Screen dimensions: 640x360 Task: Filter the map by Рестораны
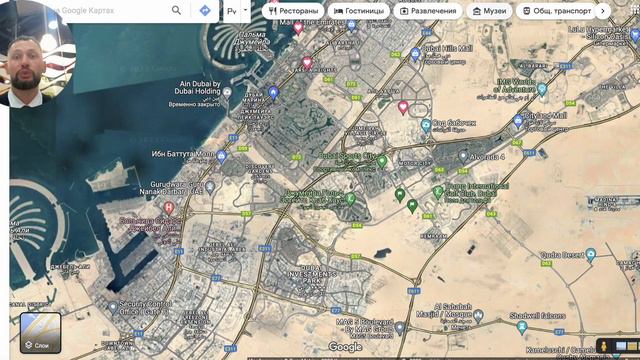pos(293,11)
